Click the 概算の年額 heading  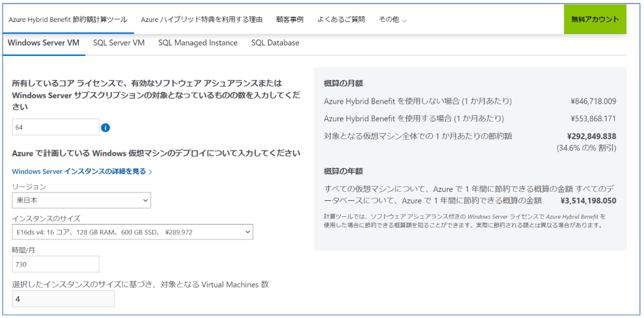click(343, 171)
